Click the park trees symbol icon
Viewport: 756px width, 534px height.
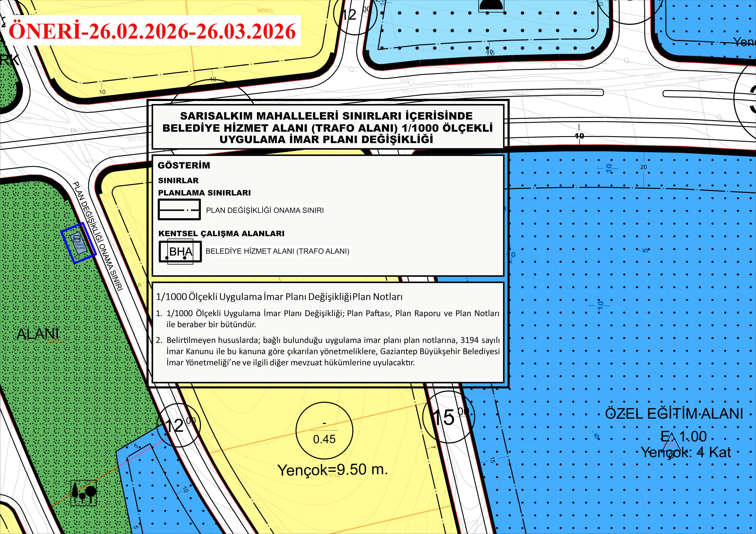(x=84, y=493)
